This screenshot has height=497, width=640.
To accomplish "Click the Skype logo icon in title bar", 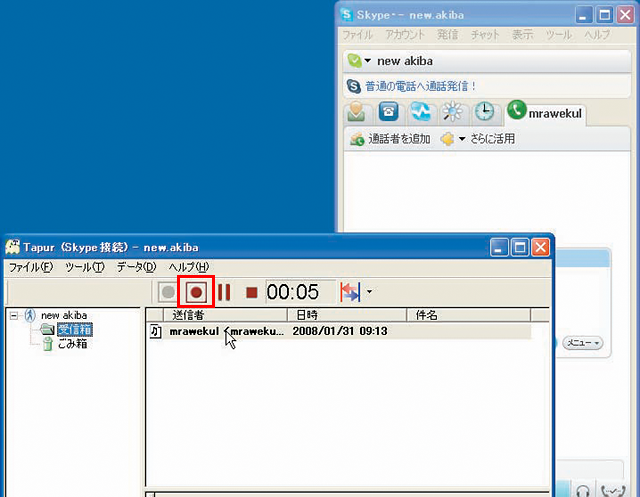I will click(346, 15).
